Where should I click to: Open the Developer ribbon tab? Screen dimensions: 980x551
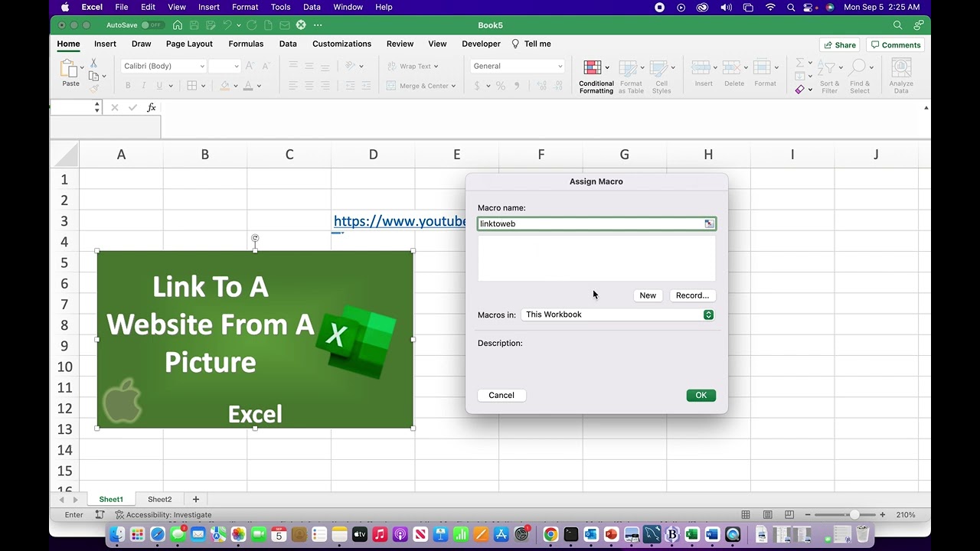(481, 44)
